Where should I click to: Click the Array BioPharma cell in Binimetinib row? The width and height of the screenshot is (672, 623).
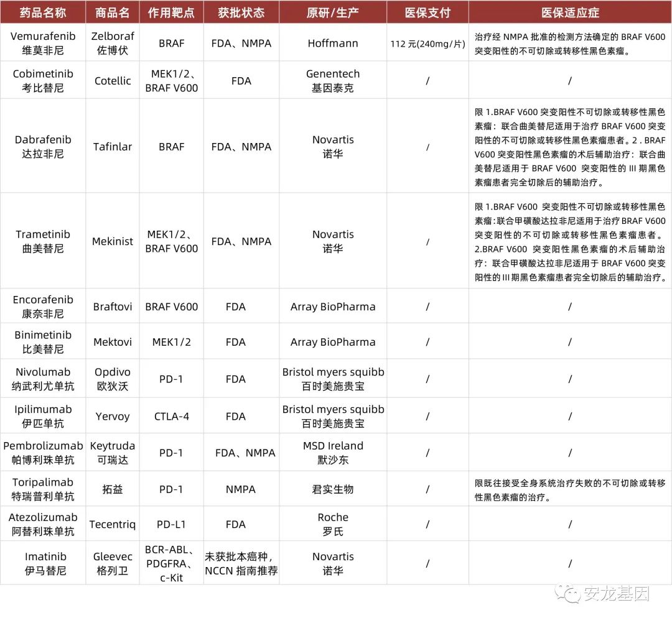[333, 342]
